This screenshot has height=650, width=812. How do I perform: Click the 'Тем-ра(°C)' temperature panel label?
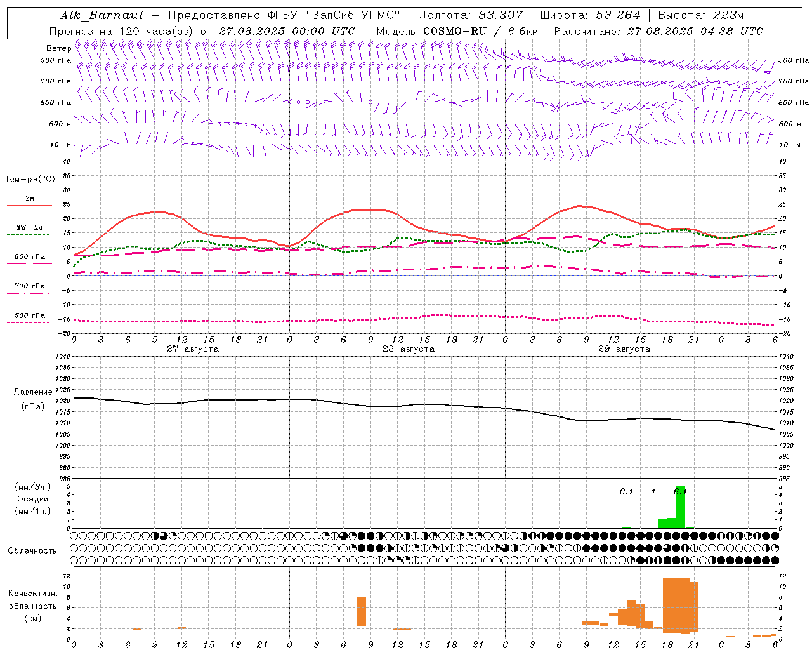pos(30,180)
